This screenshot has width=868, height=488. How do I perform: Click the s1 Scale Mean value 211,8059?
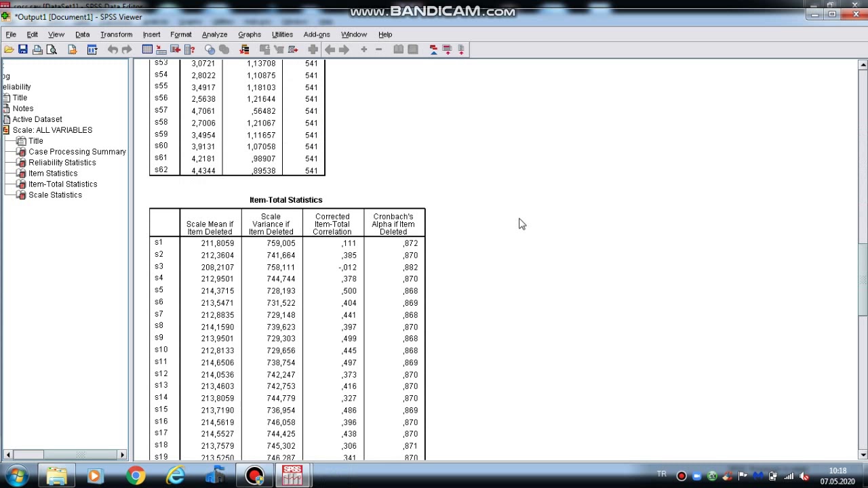(x=217, y=243)
